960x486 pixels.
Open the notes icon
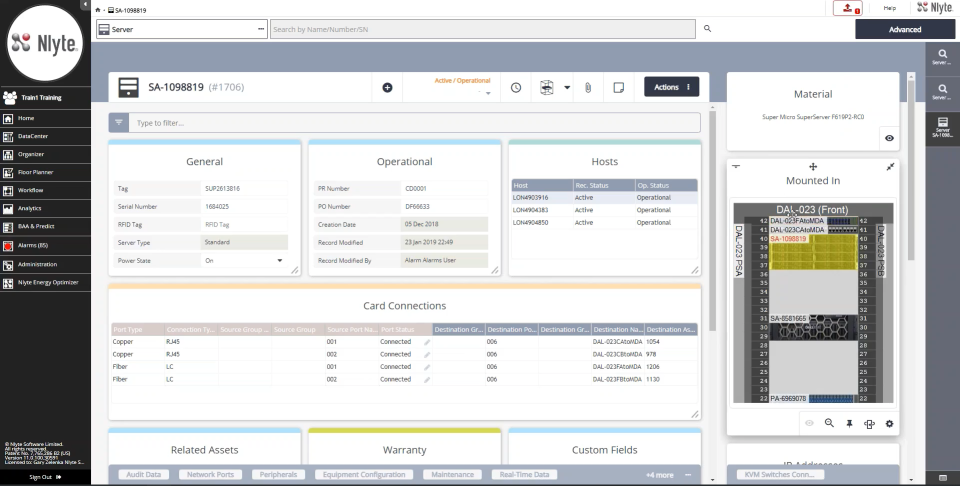point(618,88)
